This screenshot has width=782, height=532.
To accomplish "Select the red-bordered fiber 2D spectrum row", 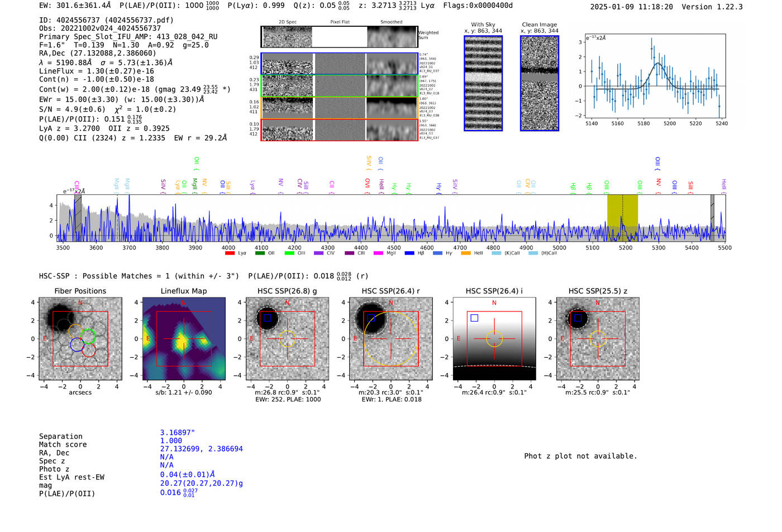I will 339,130.
